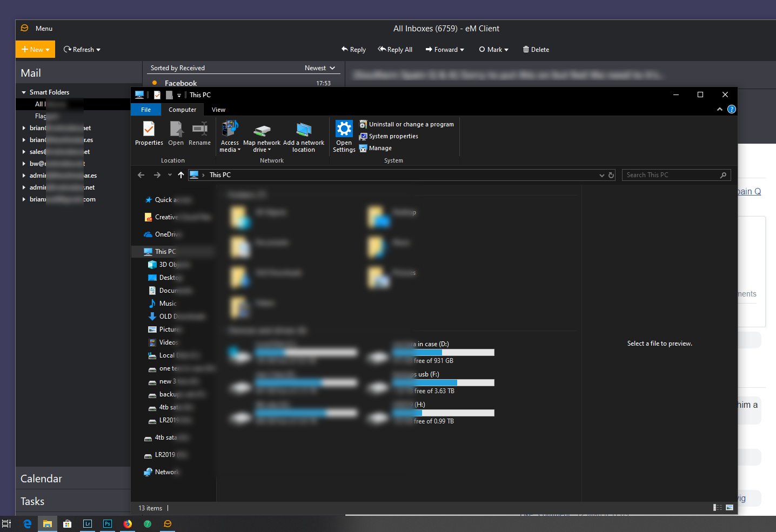The width and height of the screenshot is (776, 532).
Task: Open Calendar section in eM Client
Action: [x=73, y=479]
